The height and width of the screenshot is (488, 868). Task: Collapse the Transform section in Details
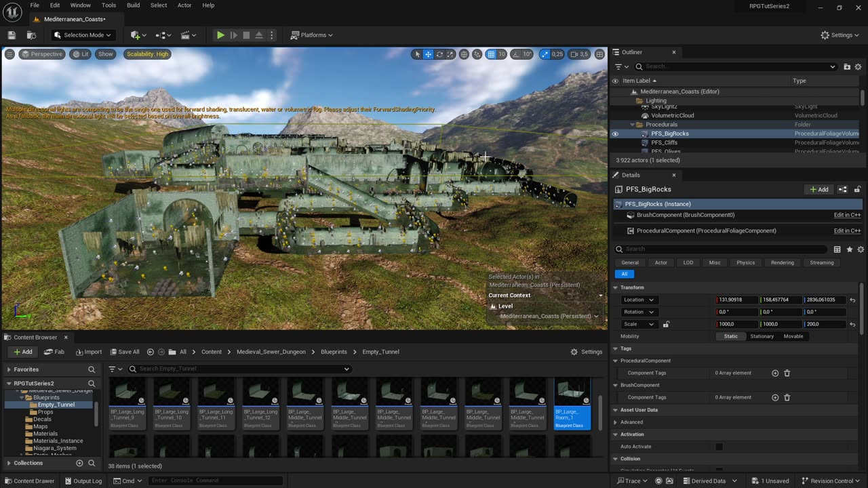[x=616, y=287]
